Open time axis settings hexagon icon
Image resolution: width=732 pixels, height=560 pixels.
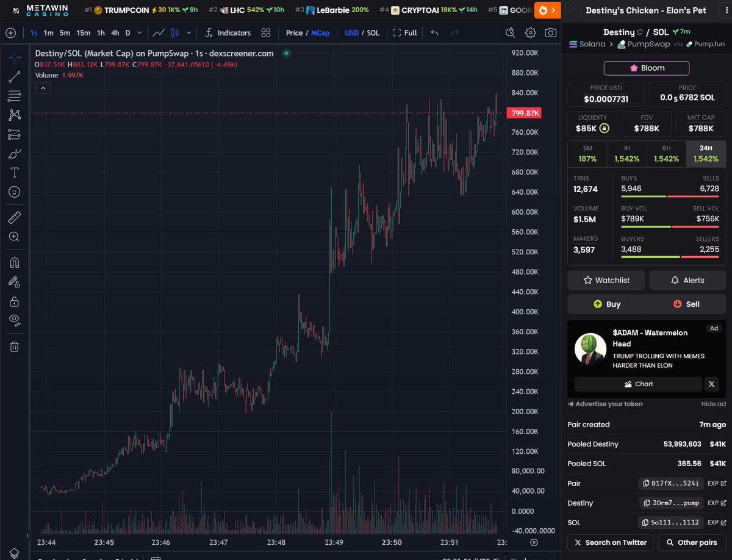point(534,542)
